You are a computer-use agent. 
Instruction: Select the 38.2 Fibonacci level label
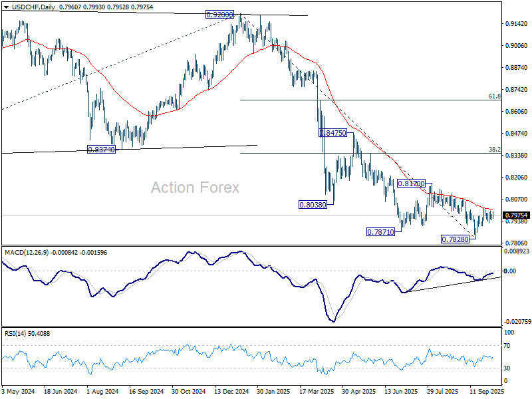pyautogui.click(x=494, y=149)
